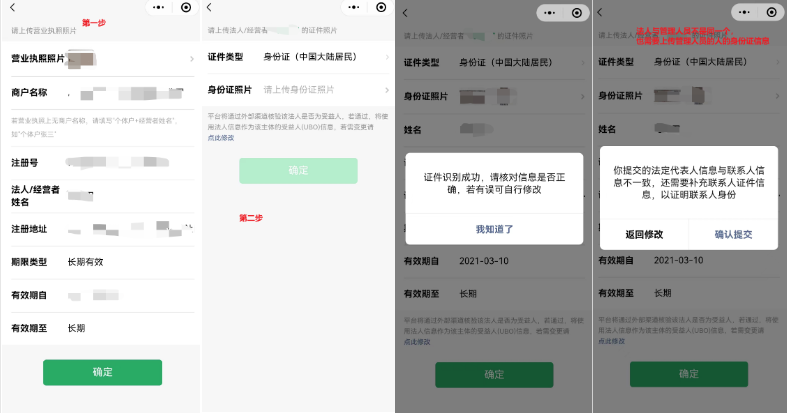Open three-dot menu on second screen

(x=354, y=8)
